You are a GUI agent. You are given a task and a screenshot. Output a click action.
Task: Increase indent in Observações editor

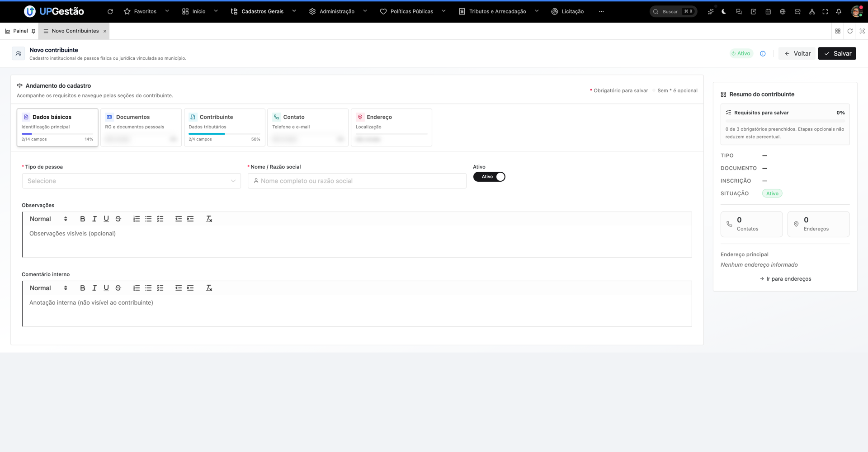click(190, 219)
